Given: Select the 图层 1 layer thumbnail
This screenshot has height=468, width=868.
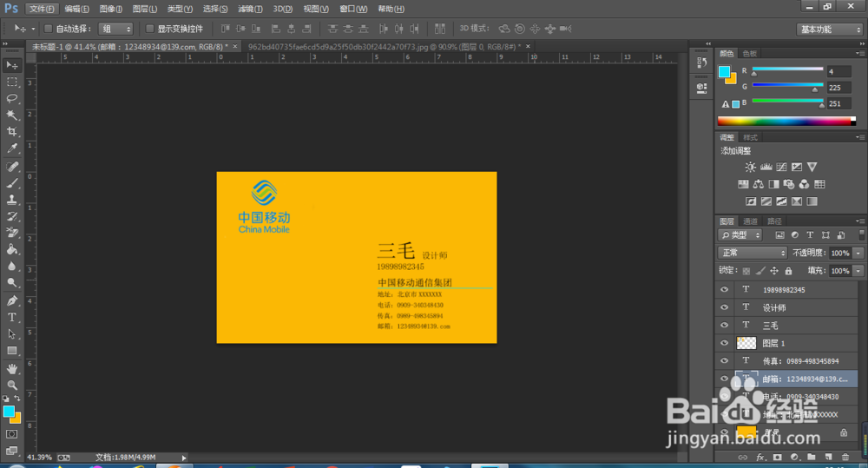Looking at the screenshot, I should (x=746, y=343).
